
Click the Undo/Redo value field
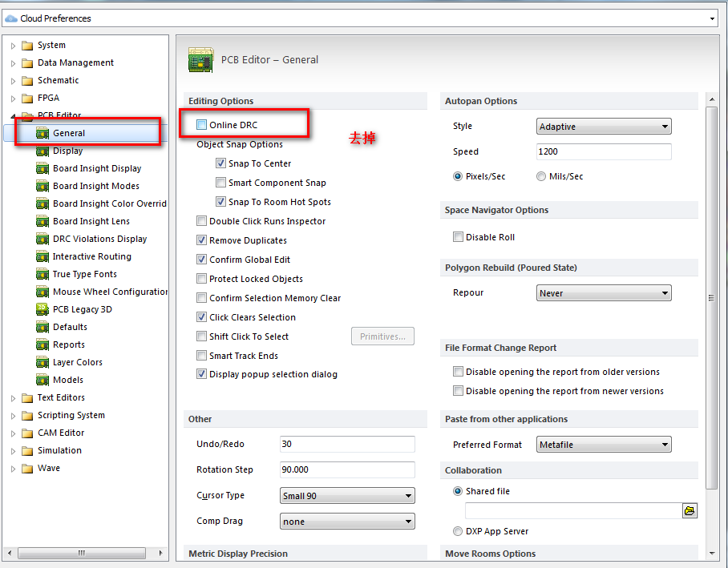tap(346, 444)
